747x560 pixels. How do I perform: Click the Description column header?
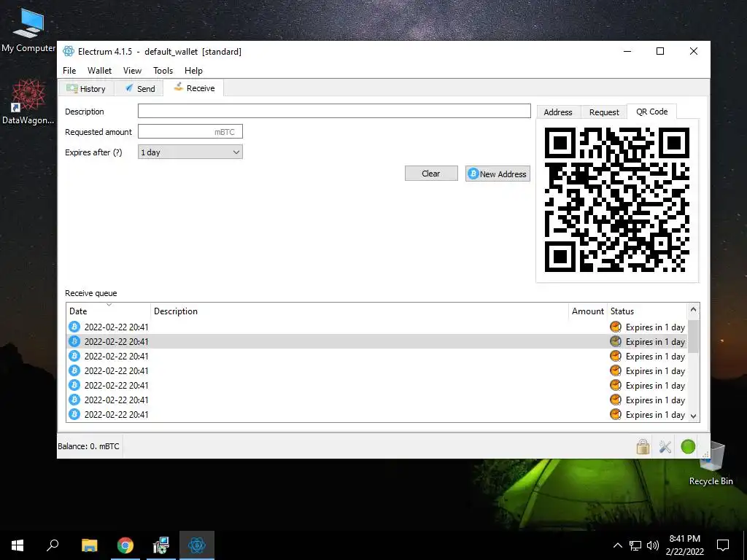[359, 311]
